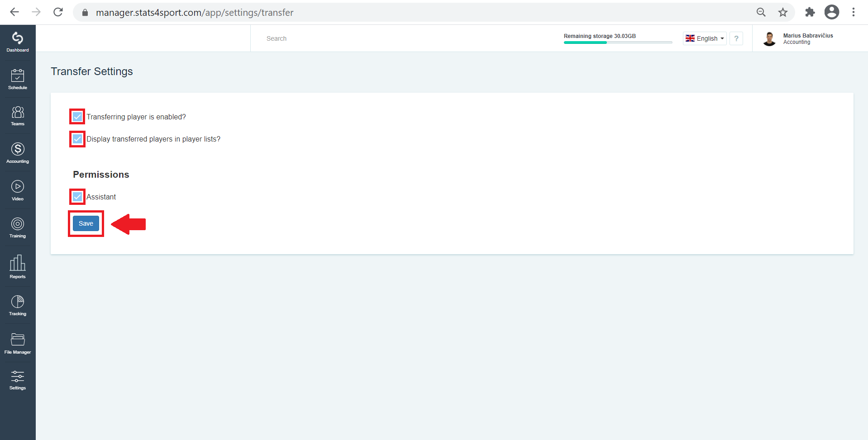Open the Dashboard sidebar icon
This screenshot has width=868, height=440.
(x=18, y=42)
